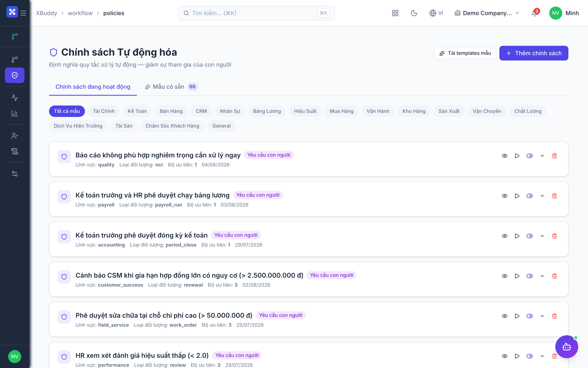View the đóng kỳ kế toán policy eye icon

[505, 236]
